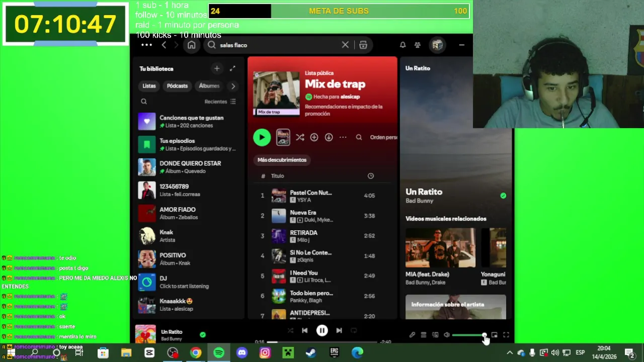Create a new playlist with plus icon
Screen dimensions: 644x362
tap(217, 68)
